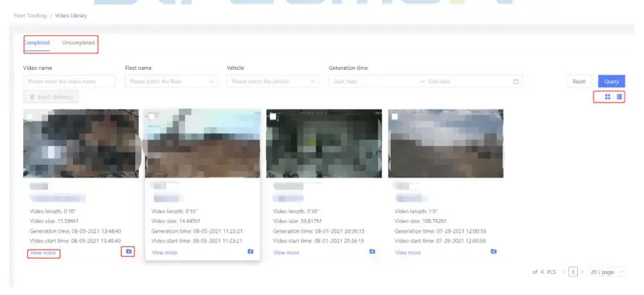Click the Batch deleting button

tap(51, 97)
